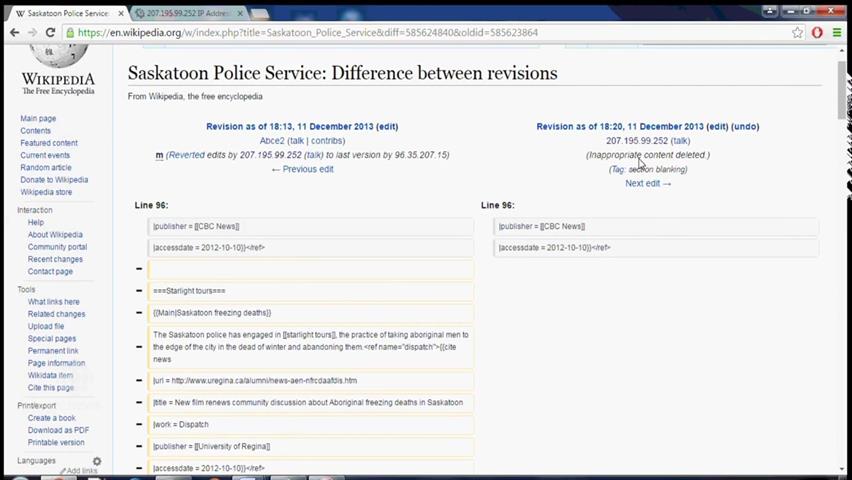Click scrollbar down arrow
852x480 pixels.
(x=842, y=469)
